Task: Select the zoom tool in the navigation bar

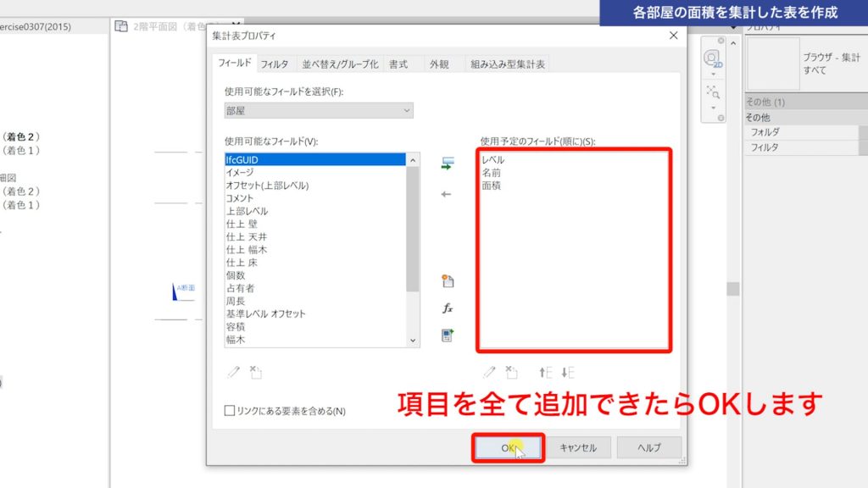Action: (712, 91)
